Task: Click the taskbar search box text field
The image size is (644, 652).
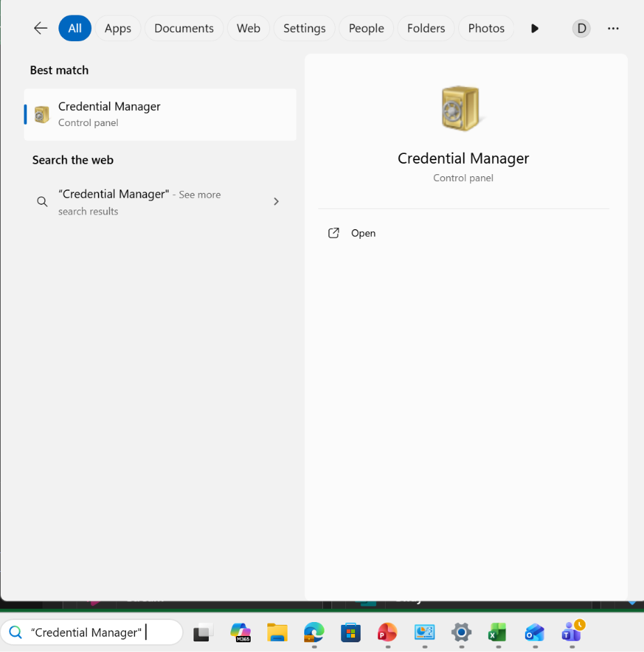Action: pos(92,632)
